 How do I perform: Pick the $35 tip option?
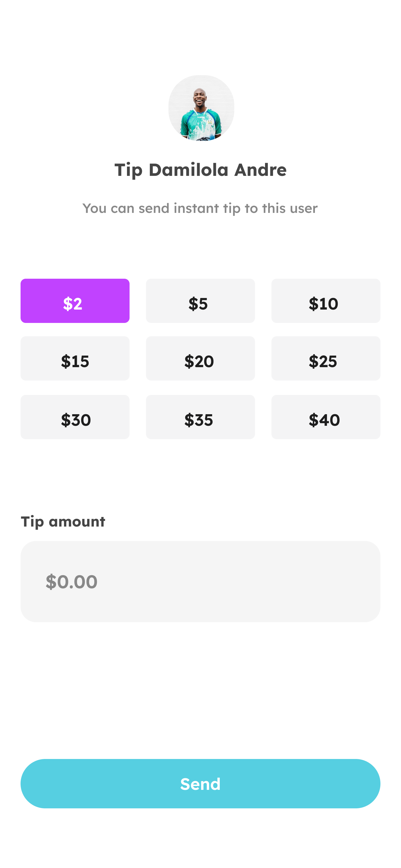tap(200, 417)
